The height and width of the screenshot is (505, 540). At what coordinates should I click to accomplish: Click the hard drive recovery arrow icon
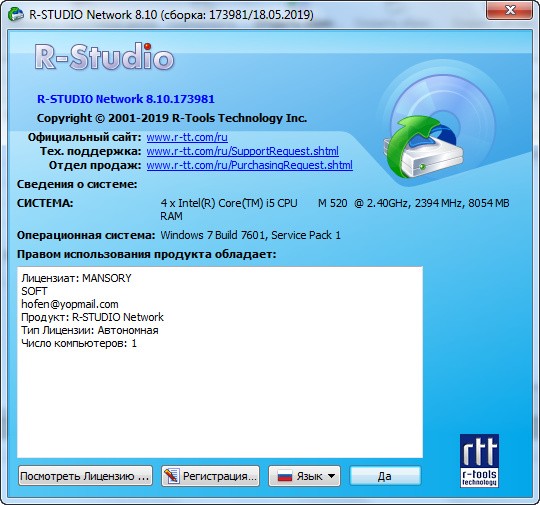[x=424, y=147]
